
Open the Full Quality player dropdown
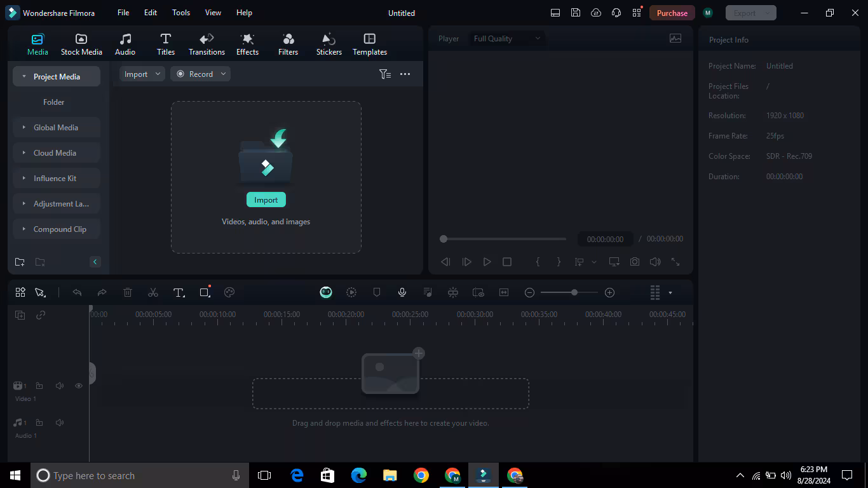point(506,39)
